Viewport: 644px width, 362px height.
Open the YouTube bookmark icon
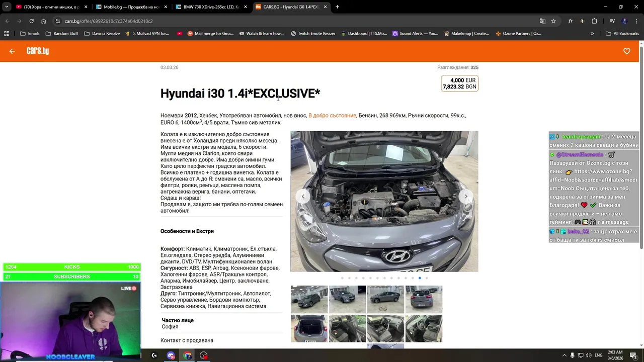(x=180, y=34)
